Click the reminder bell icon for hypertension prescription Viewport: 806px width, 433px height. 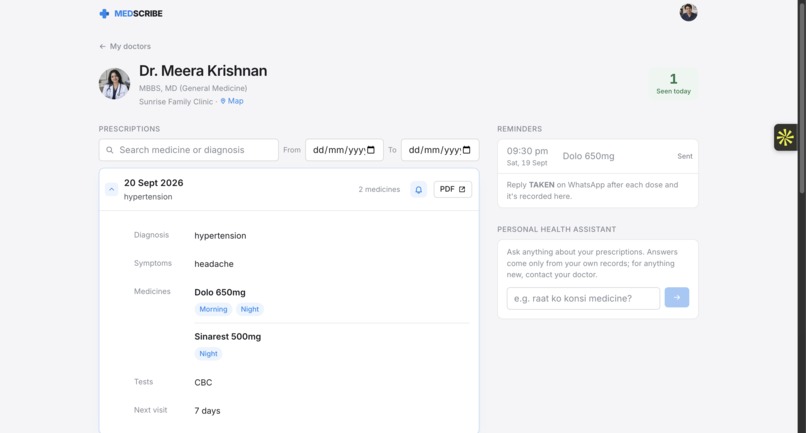coord(418,189)
